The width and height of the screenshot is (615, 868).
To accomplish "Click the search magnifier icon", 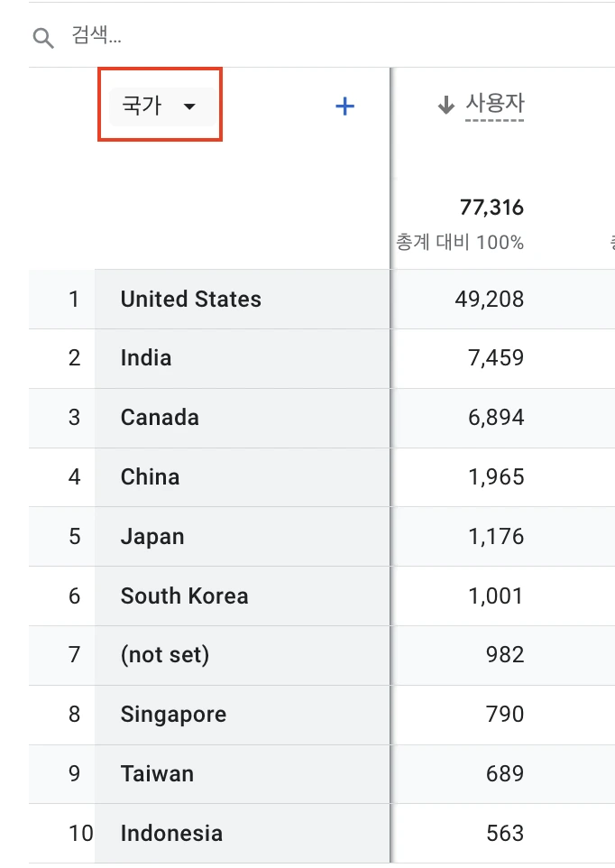I will click(x=43, y=37).
